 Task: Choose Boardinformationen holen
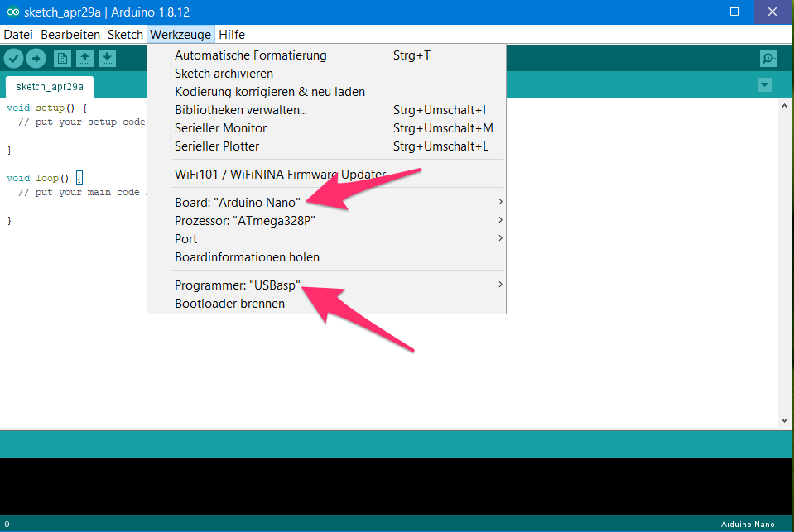pyautogui.click(x=326, y=257)
